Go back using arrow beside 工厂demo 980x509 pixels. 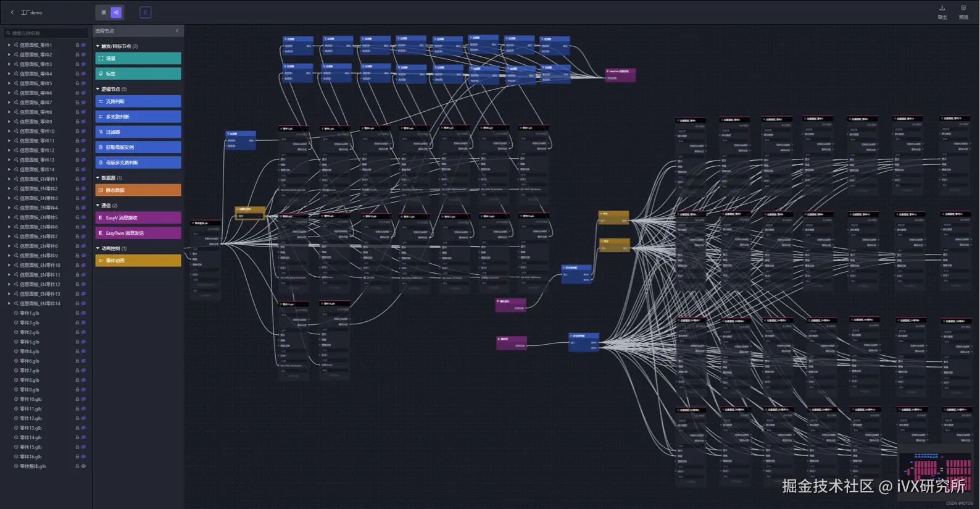(x=12, y=12)
